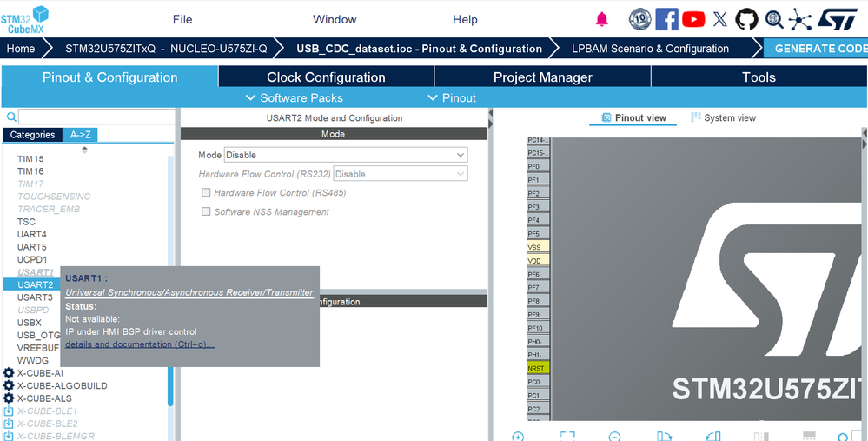Open Hardware Flow Control (RS232) dropdown
This screenshot has height=441, width=868.
(401, 174)
